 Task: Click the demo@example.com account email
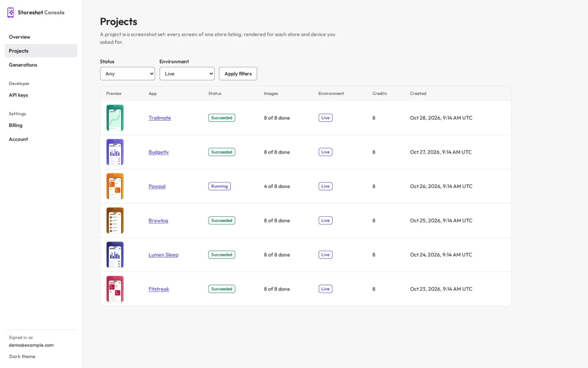[31, 345]
